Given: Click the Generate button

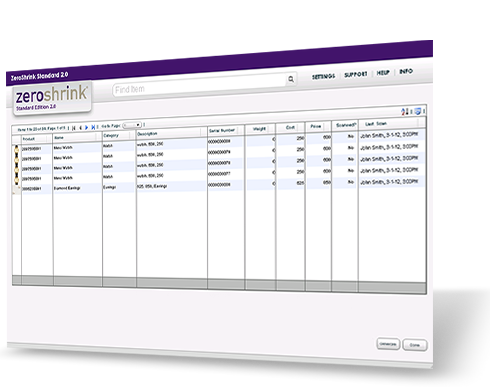Looking at the screenshot, I should [x=388, y=343].
